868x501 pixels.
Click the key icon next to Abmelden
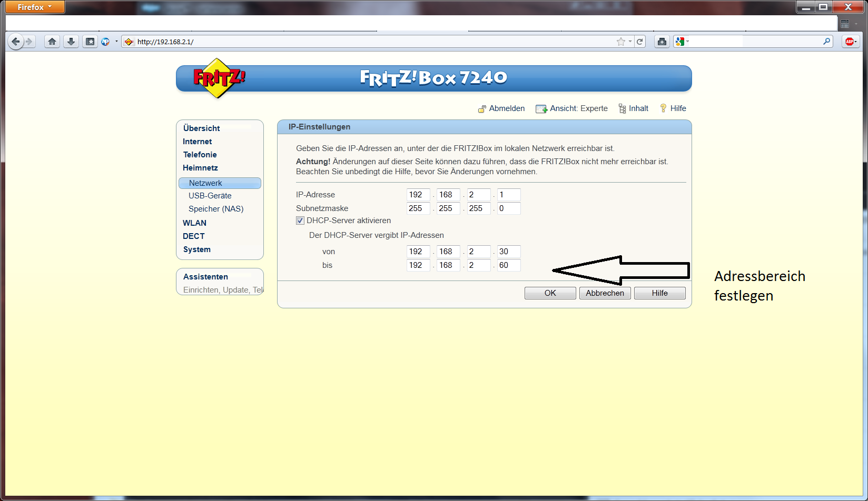click(482, 108)
